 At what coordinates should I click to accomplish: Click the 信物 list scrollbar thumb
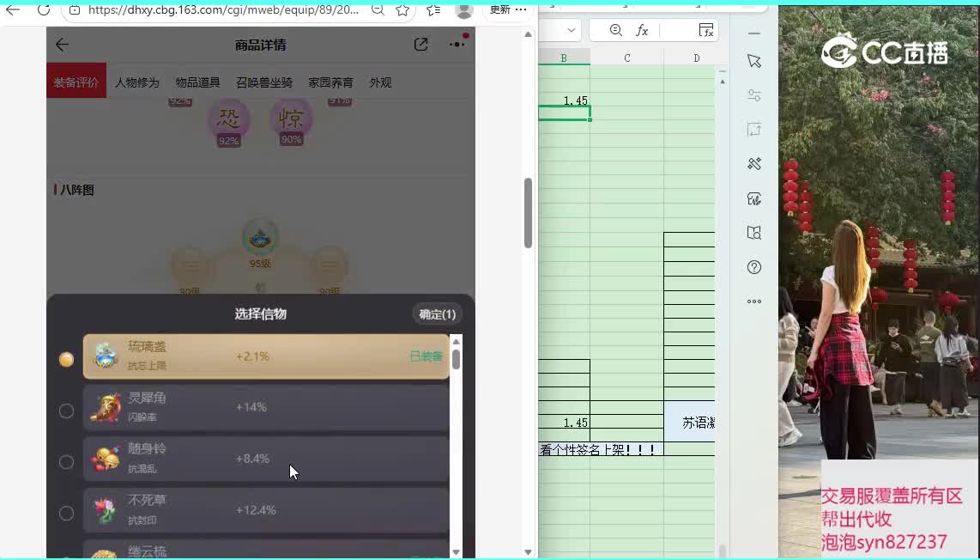click(x=457, y=359)
